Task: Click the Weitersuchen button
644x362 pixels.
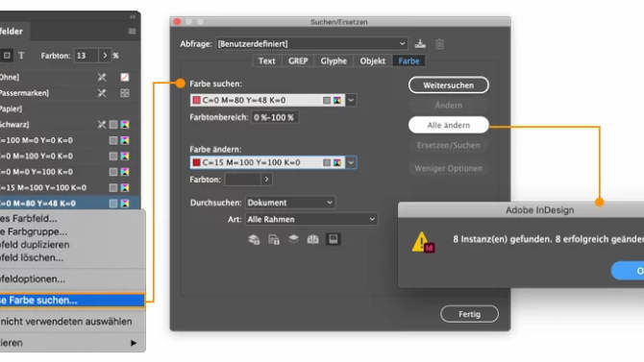Action: coord(449,85)
